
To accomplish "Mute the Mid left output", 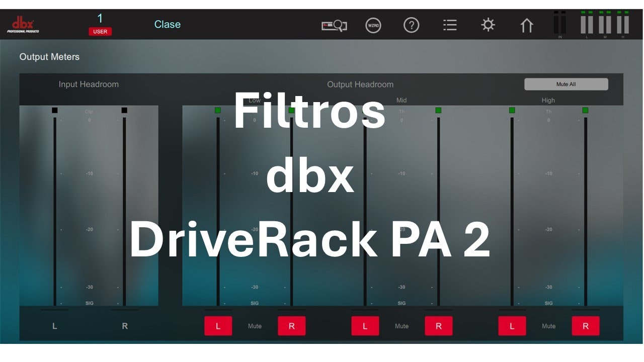I will (365, 326).
